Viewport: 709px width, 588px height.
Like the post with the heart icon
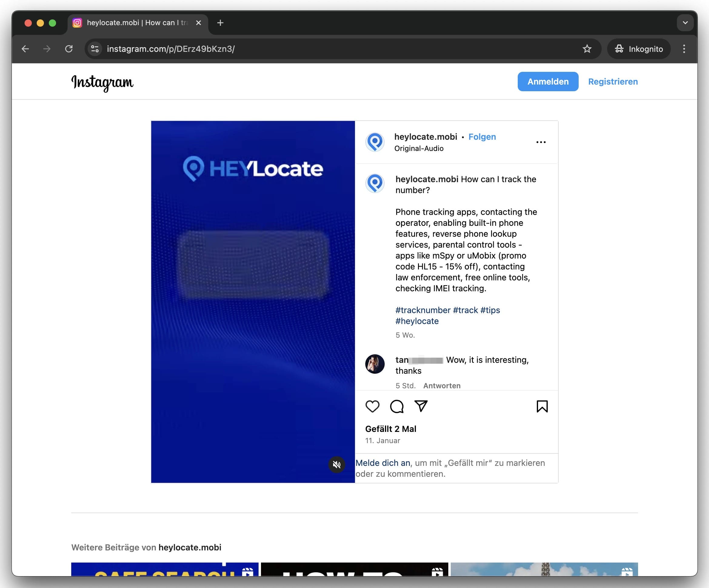[x=373, y=406]
